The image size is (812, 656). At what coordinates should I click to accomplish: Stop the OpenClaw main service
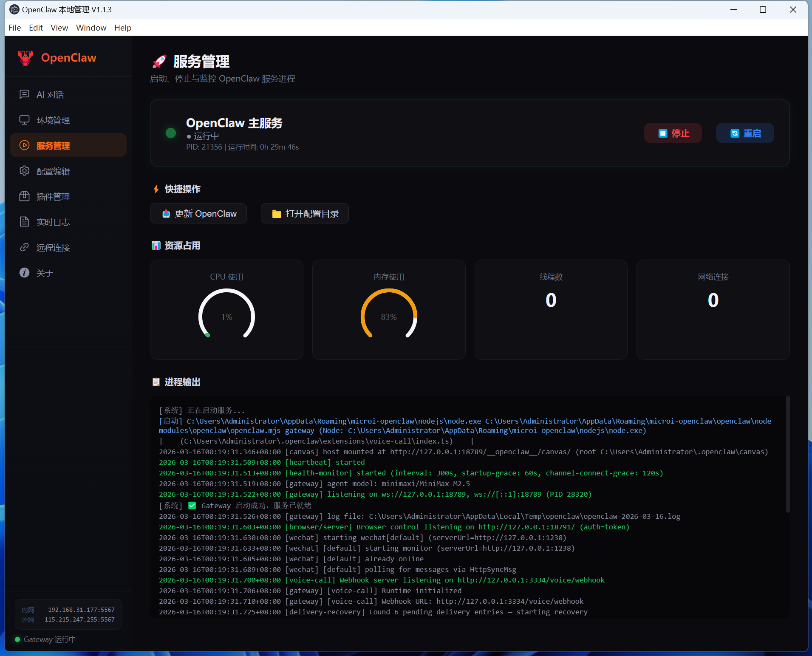[x=673, y=133]
